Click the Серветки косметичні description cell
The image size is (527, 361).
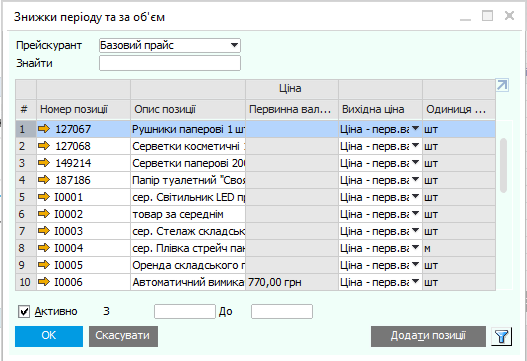[188, 146]
